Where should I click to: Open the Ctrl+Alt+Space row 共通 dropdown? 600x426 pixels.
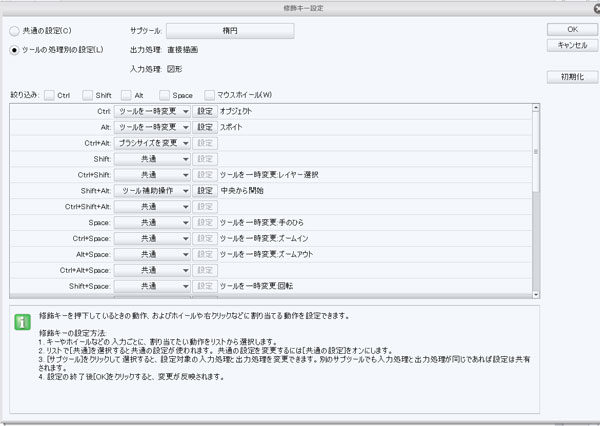(x=152, y=270)
